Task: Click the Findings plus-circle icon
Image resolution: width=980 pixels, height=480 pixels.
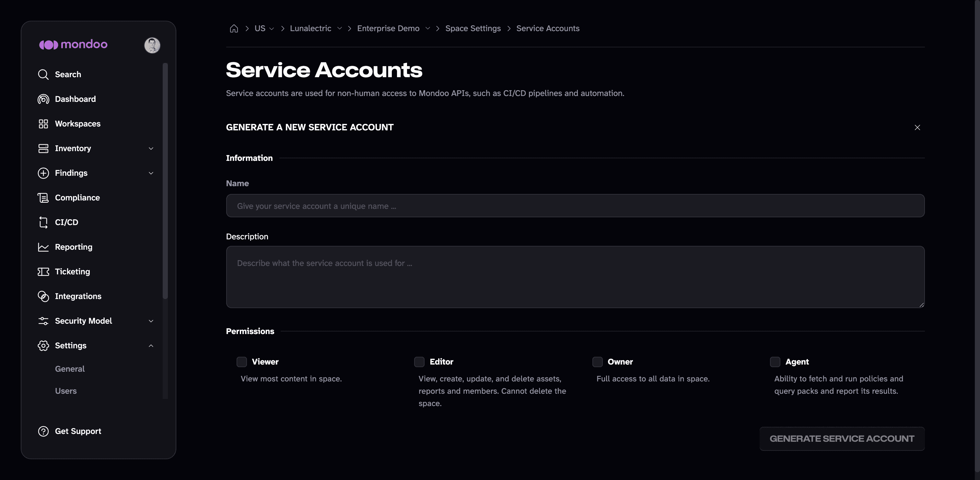Action: pos(43,173)
